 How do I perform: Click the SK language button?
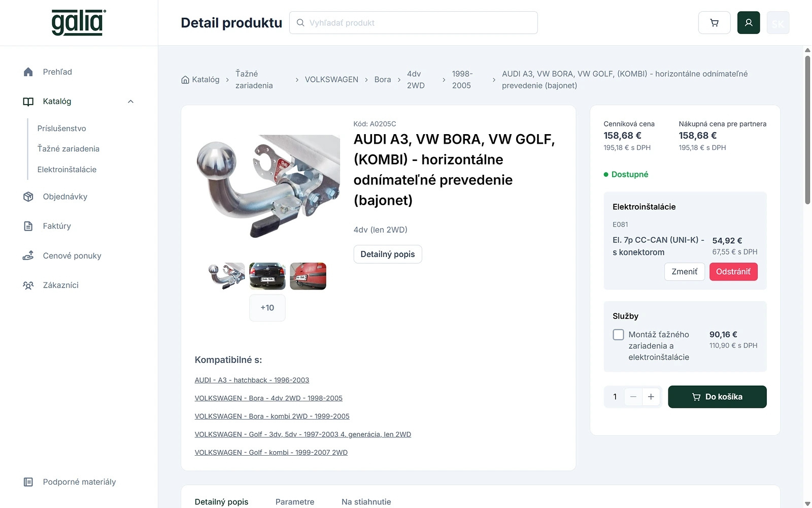tap(778, 23)
